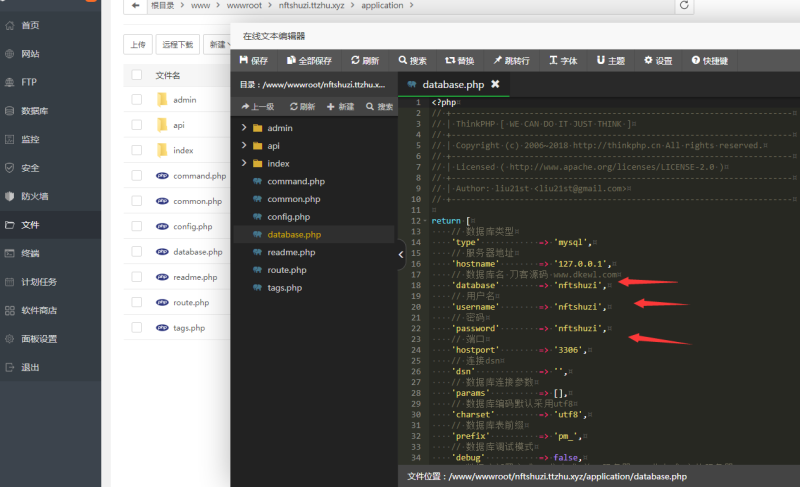Click wwwroot in the breadcrumb path

tap(244, 6)
